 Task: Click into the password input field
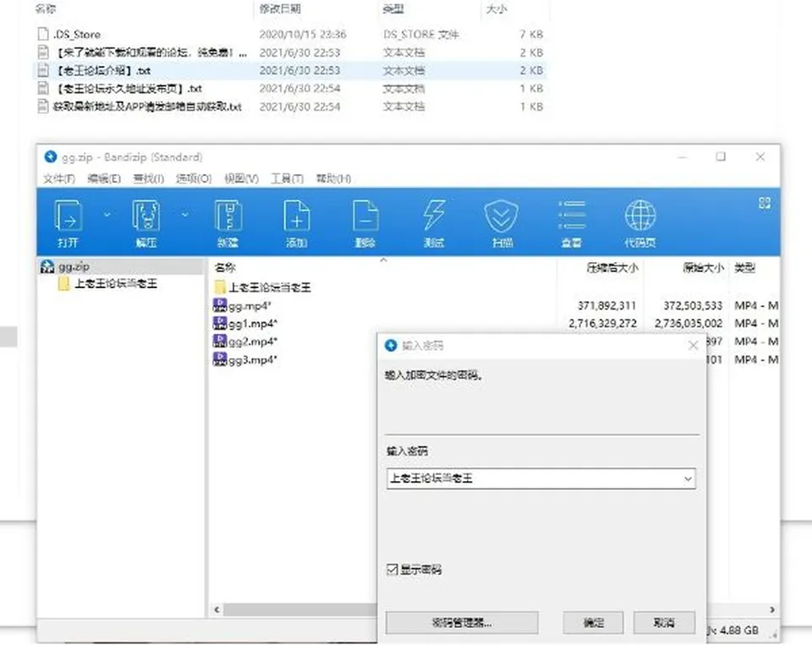[540, 478]
